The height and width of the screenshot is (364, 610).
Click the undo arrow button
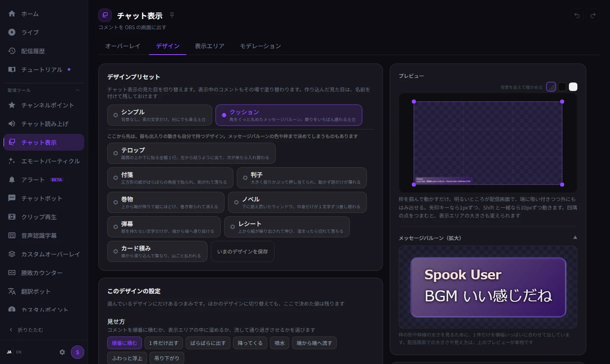[x=577, y=15]
